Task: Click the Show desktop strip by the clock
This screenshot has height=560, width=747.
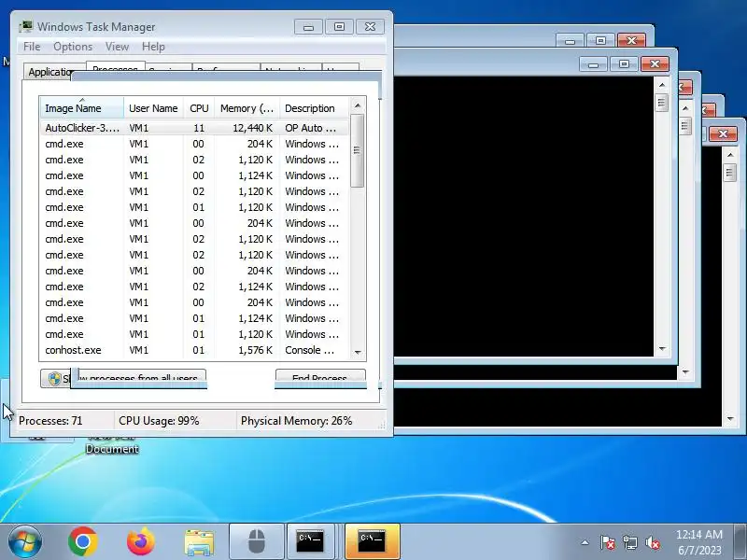Action: pos(740,542)
